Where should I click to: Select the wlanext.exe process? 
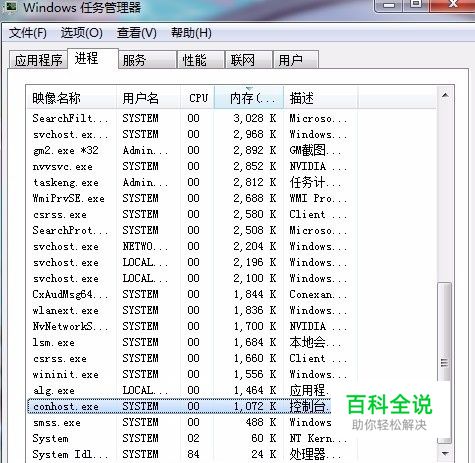coord(232,310)
